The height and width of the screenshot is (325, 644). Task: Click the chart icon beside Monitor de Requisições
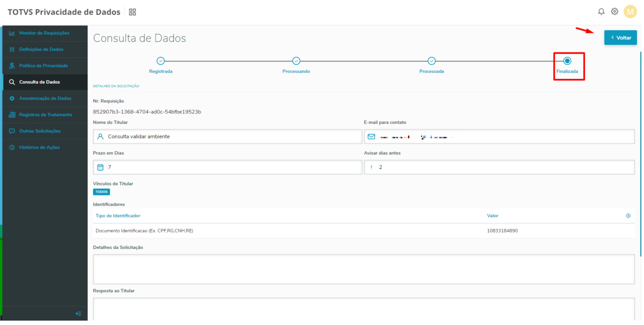[x=12, y=33]
